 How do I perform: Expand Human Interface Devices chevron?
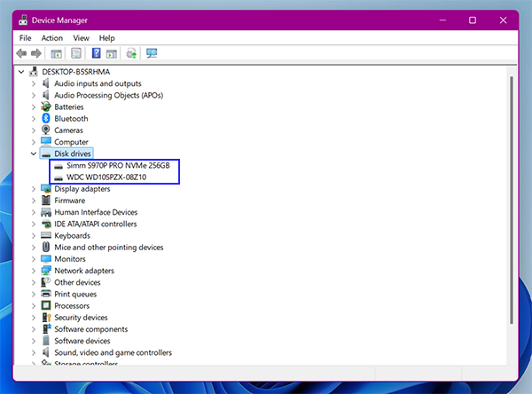pos(34,212)
